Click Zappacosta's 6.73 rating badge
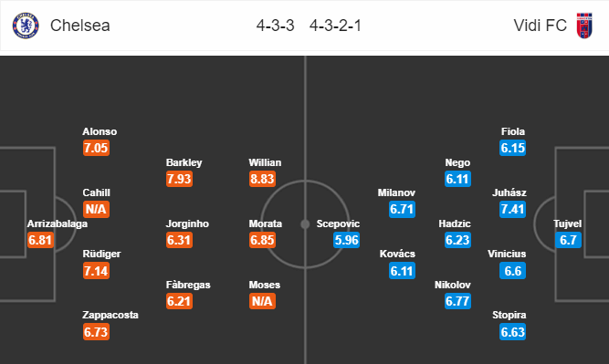The width and height of the screenshot is (609, 364). 96,332
